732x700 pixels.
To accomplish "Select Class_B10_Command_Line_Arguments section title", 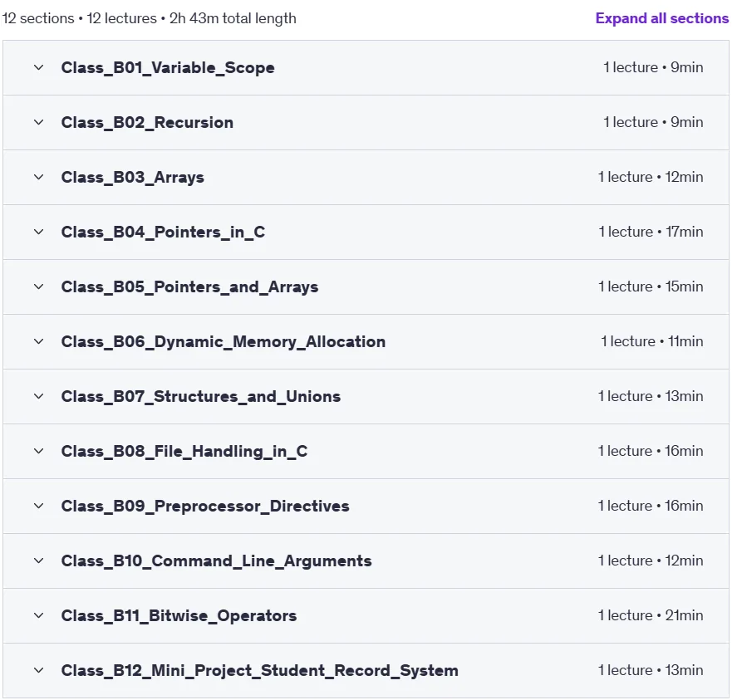I will click(x=216, y=560).
